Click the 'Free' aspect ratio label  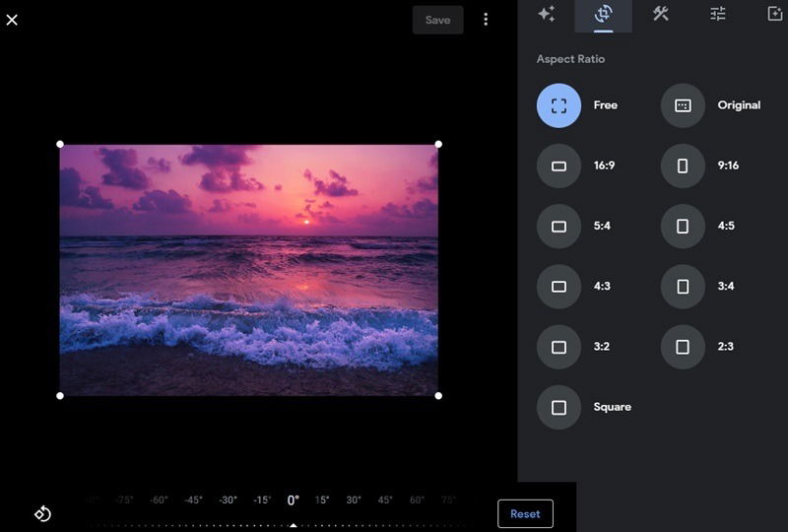coord(606,105)
